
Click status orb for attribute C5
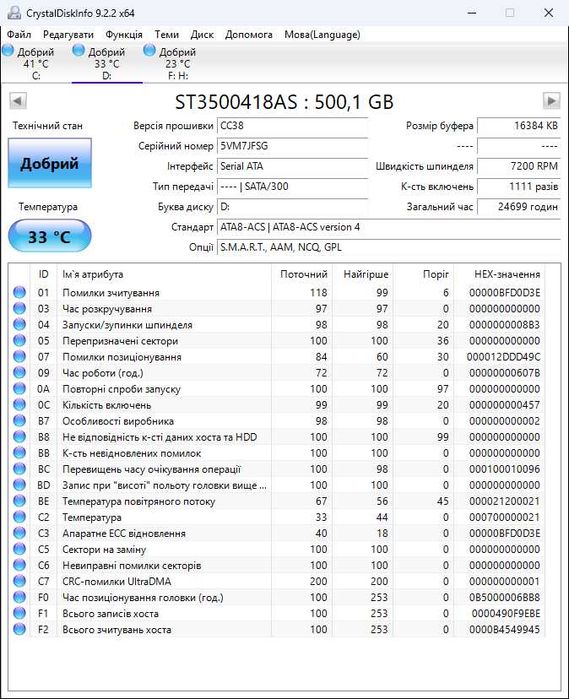[19, 549]
